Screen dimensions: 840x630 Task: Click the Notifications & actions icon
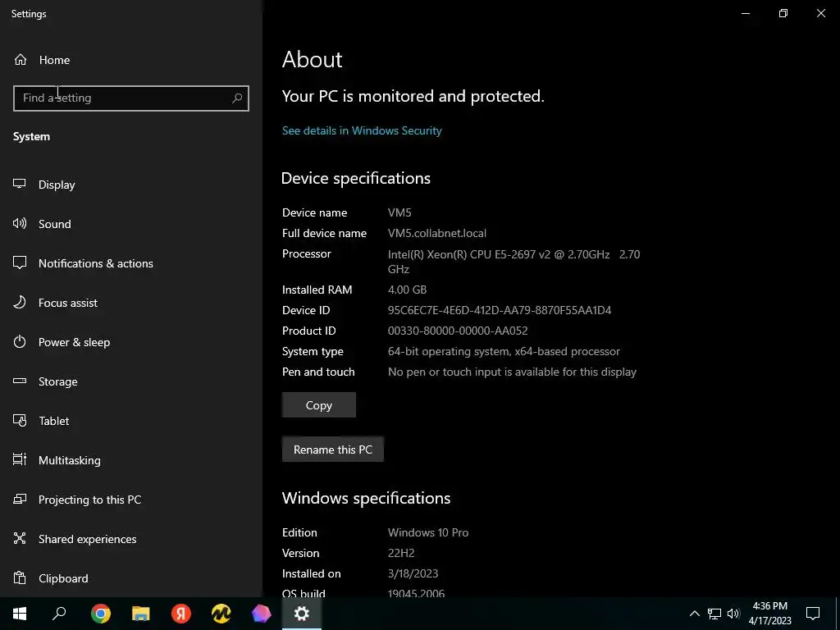point(20,262)
